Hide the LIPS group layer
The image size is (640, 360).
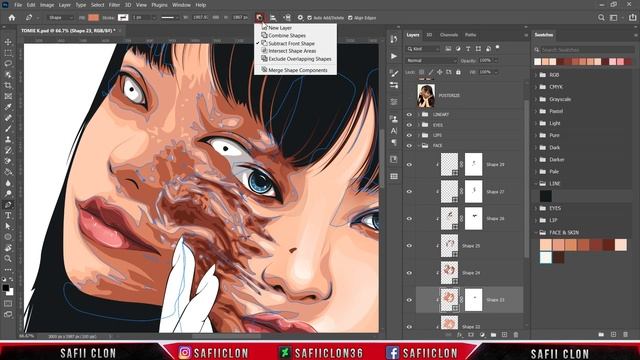(409, 135)
